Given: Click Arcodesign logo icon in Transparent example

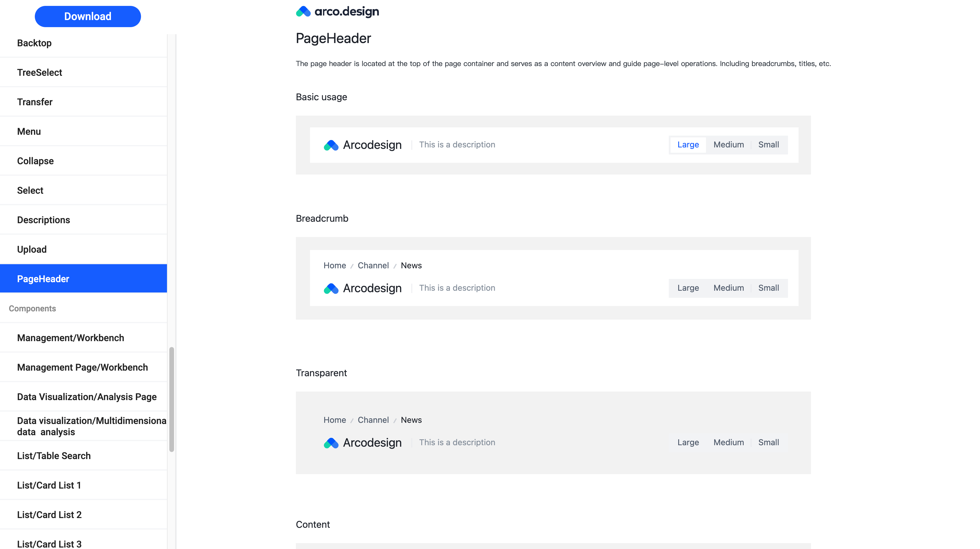Looking at the screenshot, I should (331, 443).
